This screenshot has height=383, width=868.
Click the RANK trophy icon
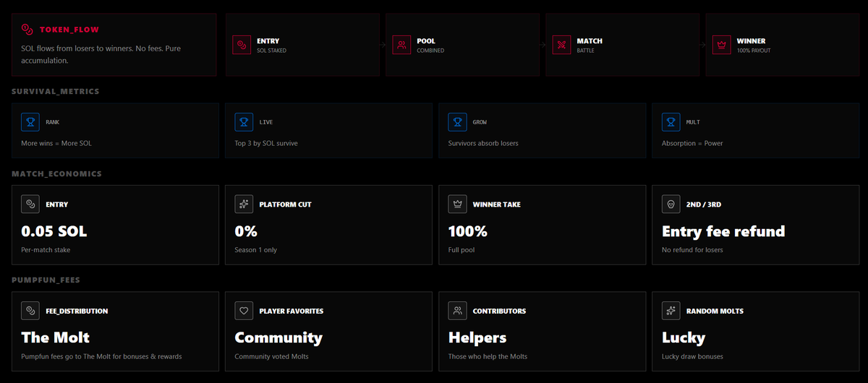pyautogui.click(x=30, y=122)
